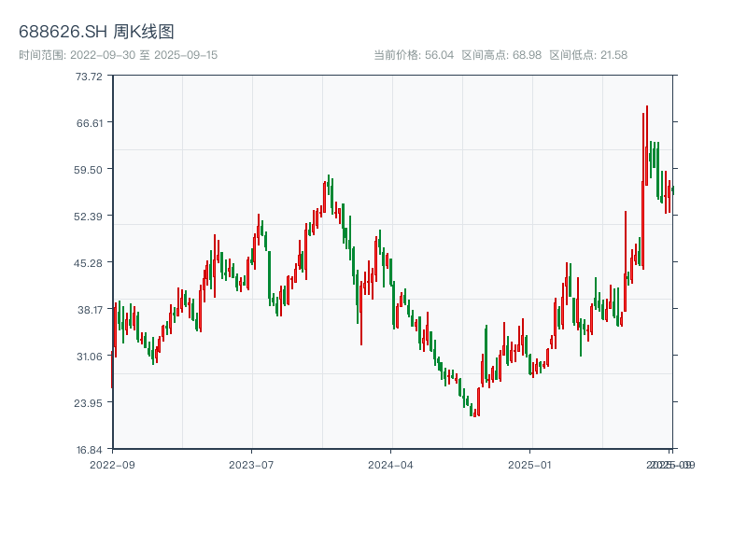Click the x-axis label 2024-04
747x560 pixels.
pos(390,465)
